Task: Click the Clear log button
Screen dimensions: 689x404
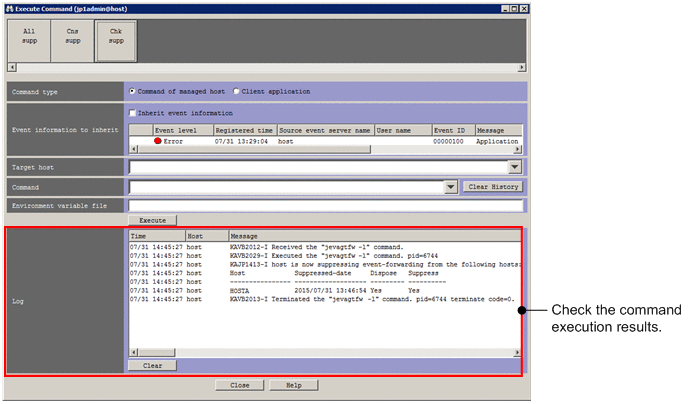Action: click(152, 365)
